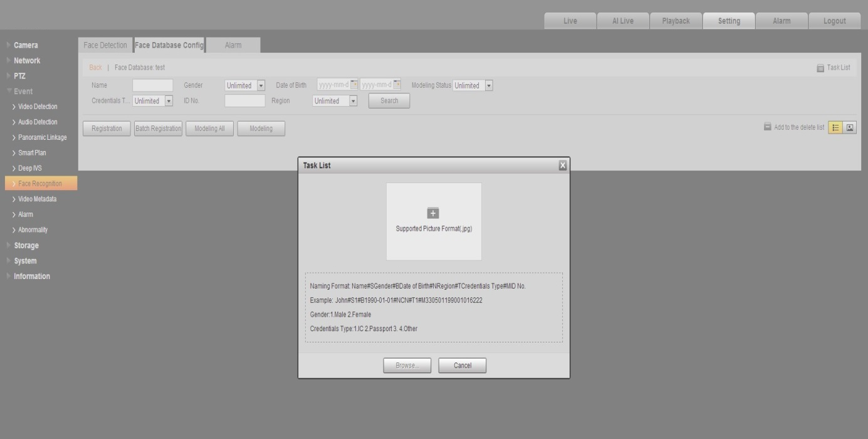This screenshot has width=868, height=439.
Task: Click the Add to the delete list icon
Action: click(x=768, y=127)
